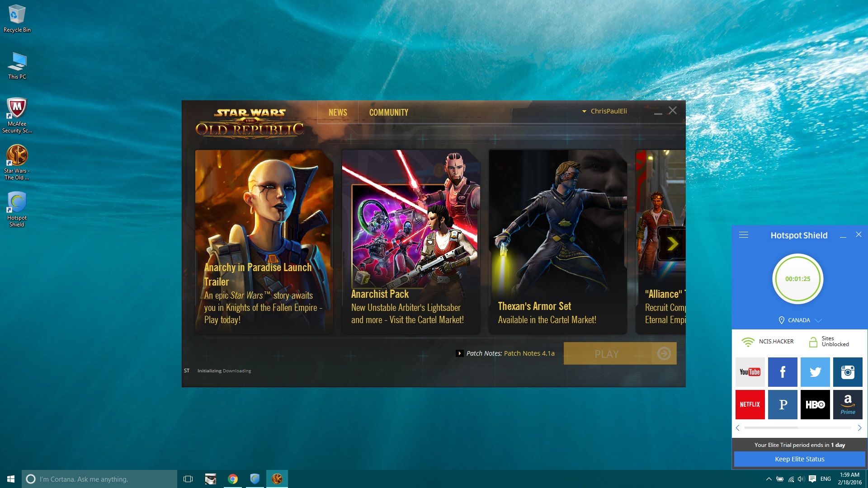This screenshot has height=488, width=868.
Task: Click the Cortana search box
Action: click(99, 479)
